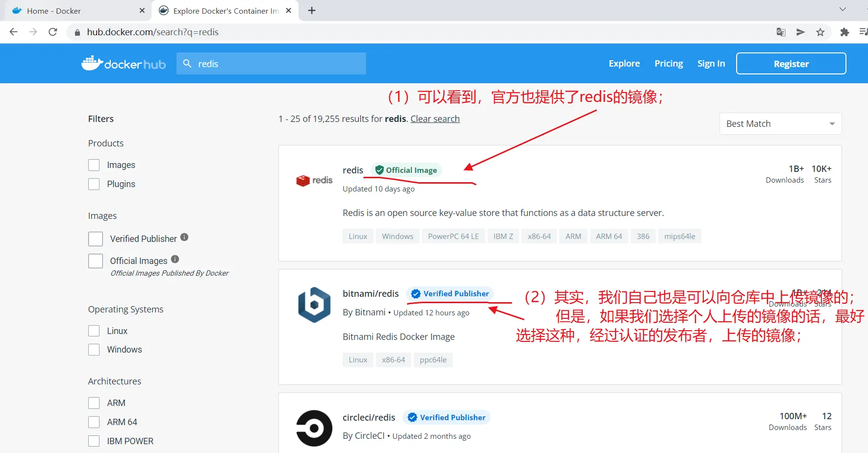The height and width of the screenshot is (453, 868).
Task: Open the browser extensions puzzle icon
Action: click(x=844, y=32)
